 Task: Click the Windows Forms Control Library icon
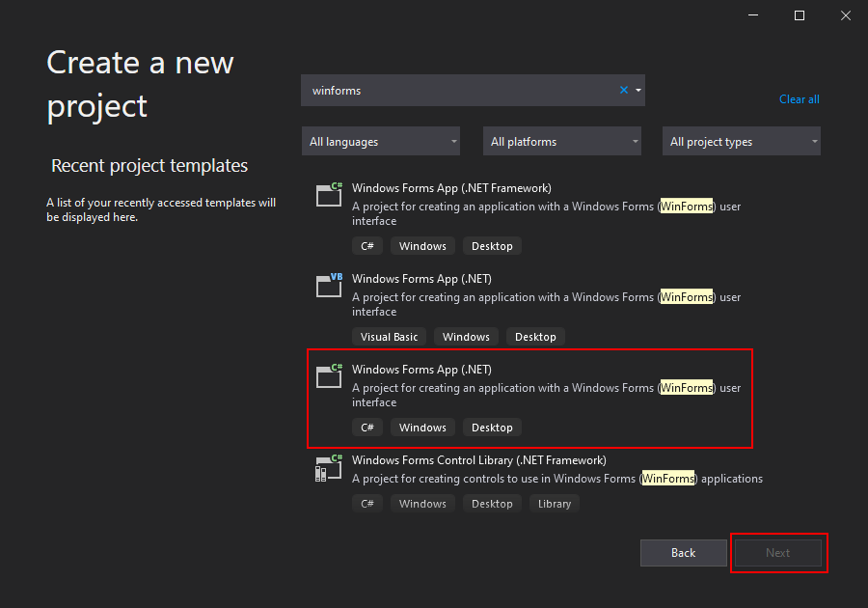(x=329, y=467)
